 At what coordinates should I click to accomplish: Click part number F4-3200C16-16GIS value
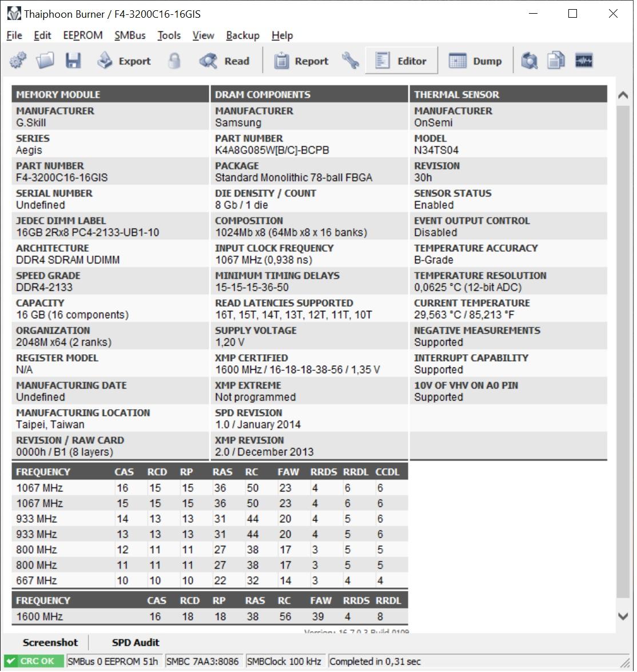click(62, 177)
